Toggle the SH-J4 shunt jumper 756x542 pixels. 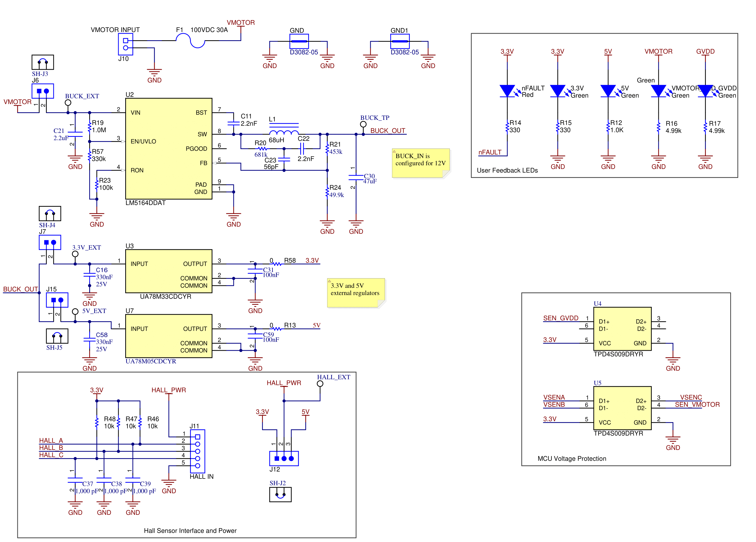click(50, 214)
